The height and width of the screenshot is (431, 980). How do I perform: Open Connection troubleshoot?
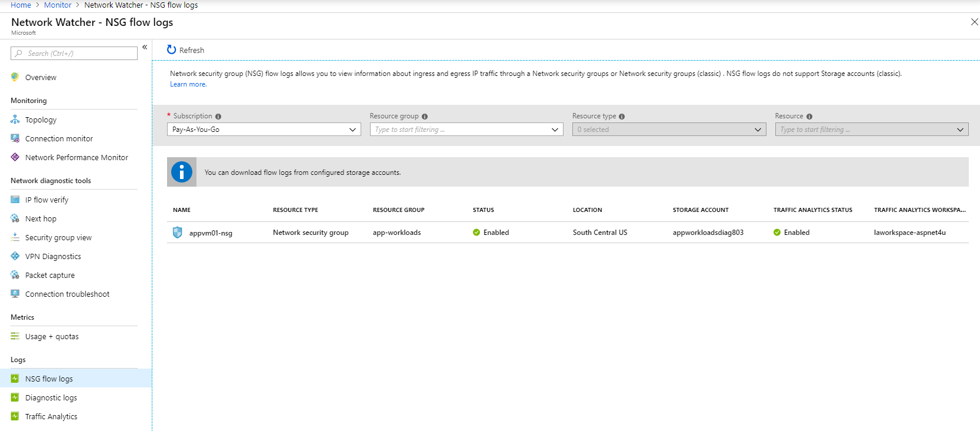(x=67, y=294)
